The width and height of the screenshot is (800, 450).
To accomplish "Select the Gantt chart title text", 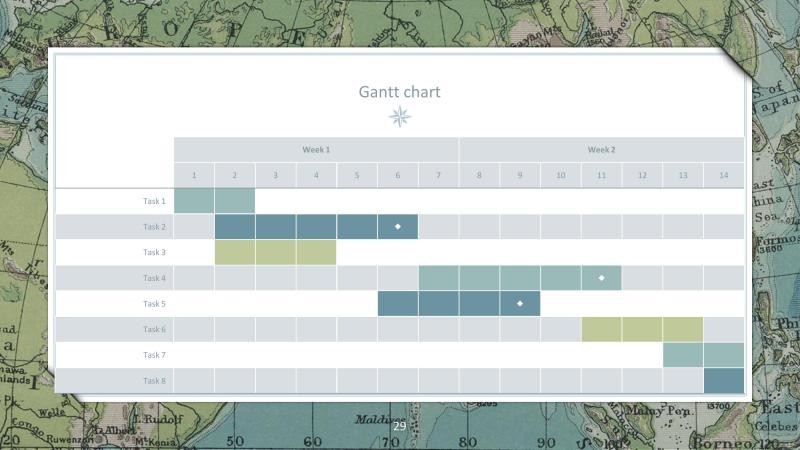I will pyautogui.click(x=399, y=92).
